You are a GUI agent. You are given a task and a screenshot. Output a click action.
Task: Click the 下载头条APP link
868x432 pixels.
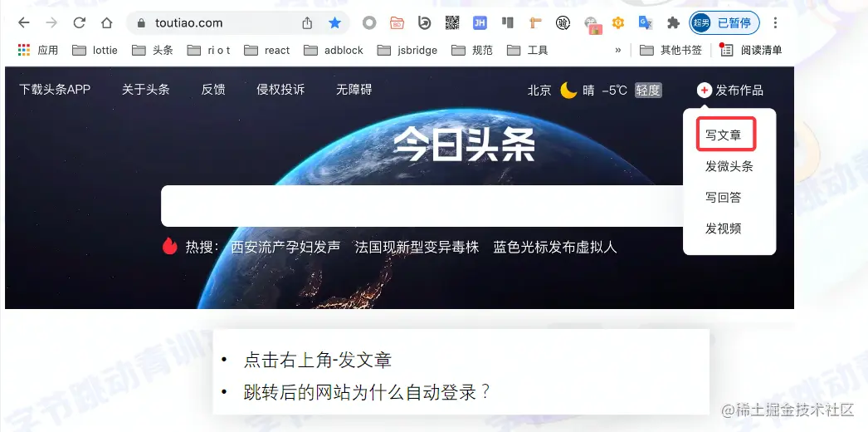point(55,90)
